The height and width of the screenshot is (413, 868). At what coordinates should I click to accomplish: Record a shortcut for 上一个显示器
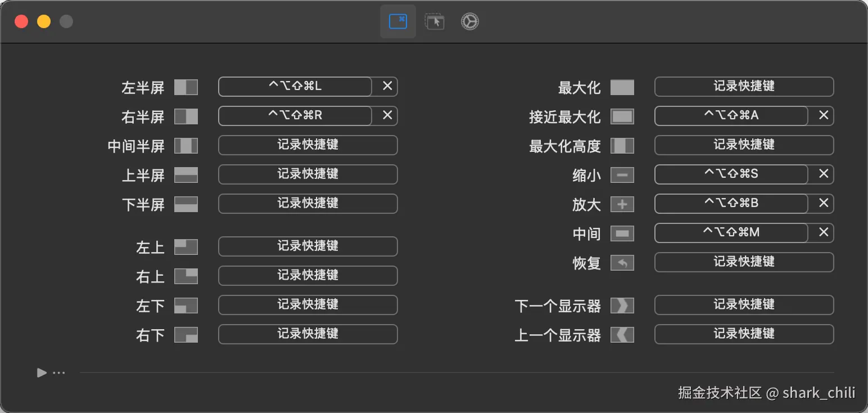[744, 334]
